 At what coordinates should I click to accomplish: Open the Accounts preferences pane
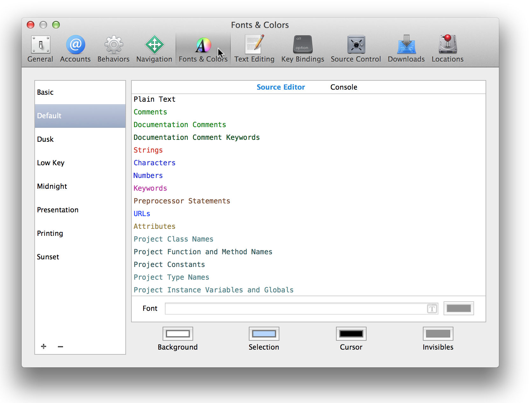click(x=75, y=49)
